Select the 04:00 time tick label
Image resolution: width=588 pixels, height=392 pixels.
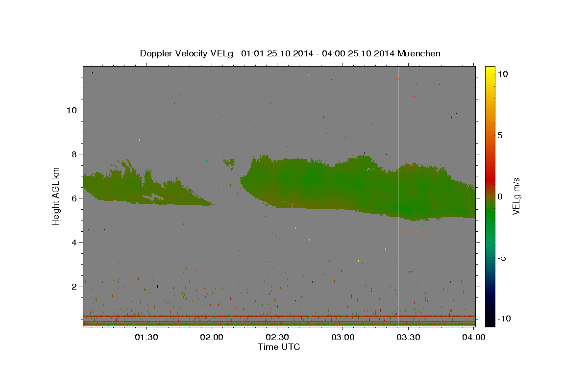tap(474, 337)
